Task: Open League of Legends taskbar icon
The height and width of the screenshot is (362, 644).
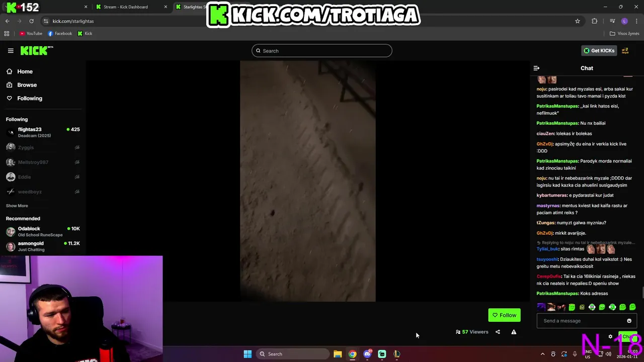Action: (x=396, y=354)
